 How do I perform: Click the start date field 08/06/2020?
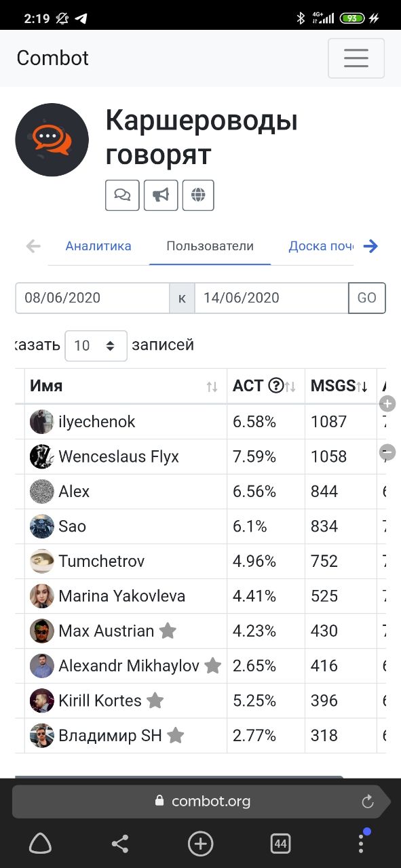click(x=92, y=298)
